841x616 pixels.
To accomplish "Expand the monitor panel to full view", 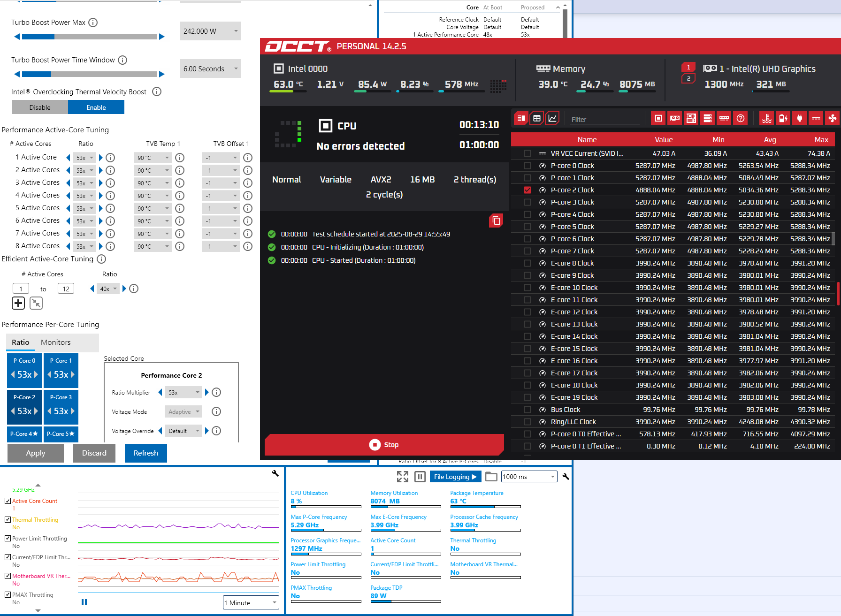I will pyautogui.click(x=403, y=477).
